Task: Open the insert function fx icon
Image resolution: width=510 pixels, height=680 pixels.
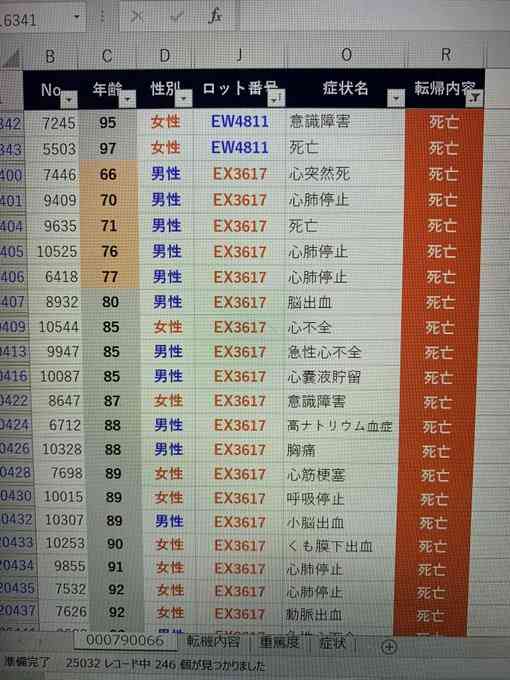Action: pos(215,16)
